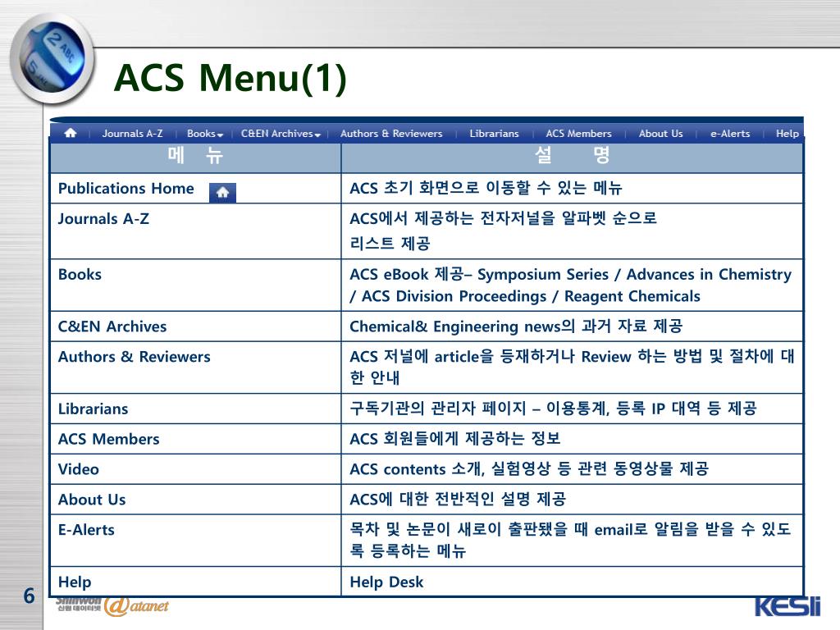Screen dimensions: 840x630
Task: Click description starting '목차 및 논문이 새로이'
Action: click(570, 540)
